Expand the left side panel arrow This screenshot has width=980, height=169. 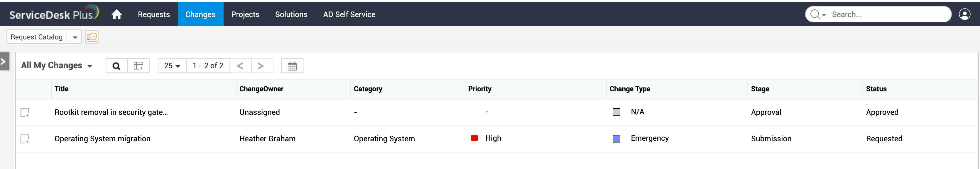click(4, 62)
